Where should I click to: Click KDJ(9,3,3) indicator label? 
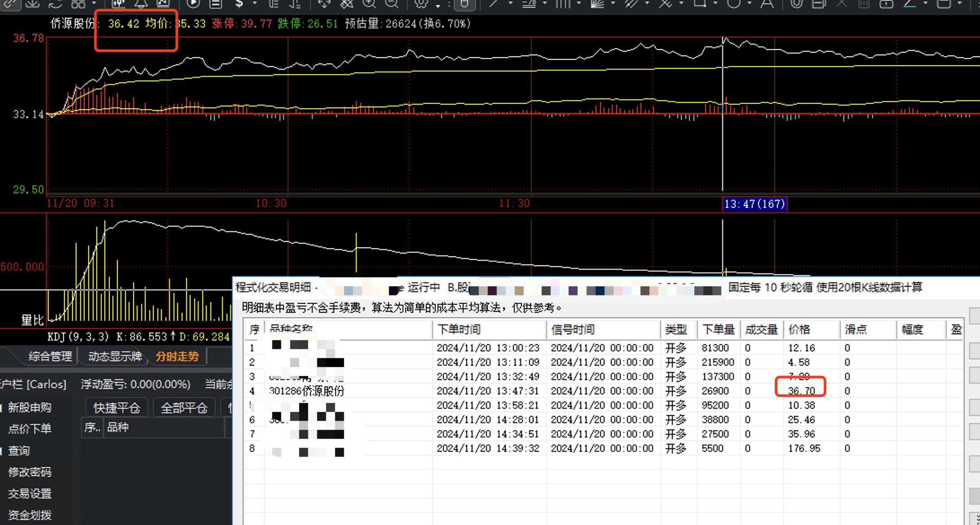pyautogui.click(x=78, y=337)
